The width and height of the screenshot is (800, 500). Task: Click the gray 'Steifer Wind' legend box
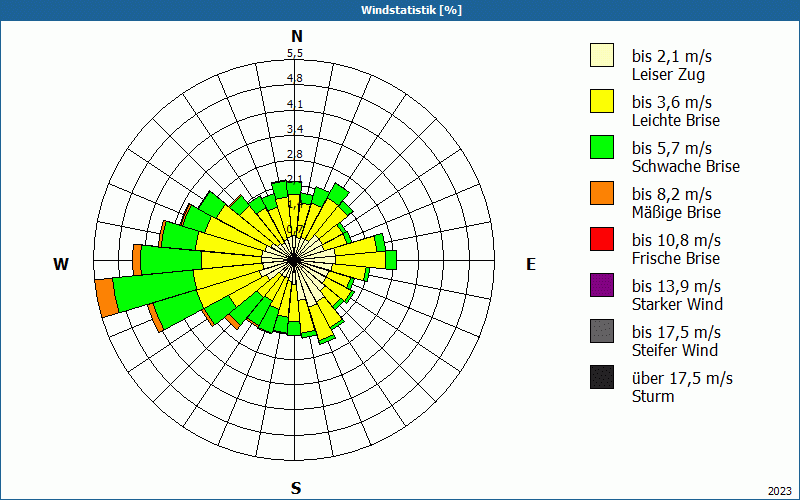[601, 331]
